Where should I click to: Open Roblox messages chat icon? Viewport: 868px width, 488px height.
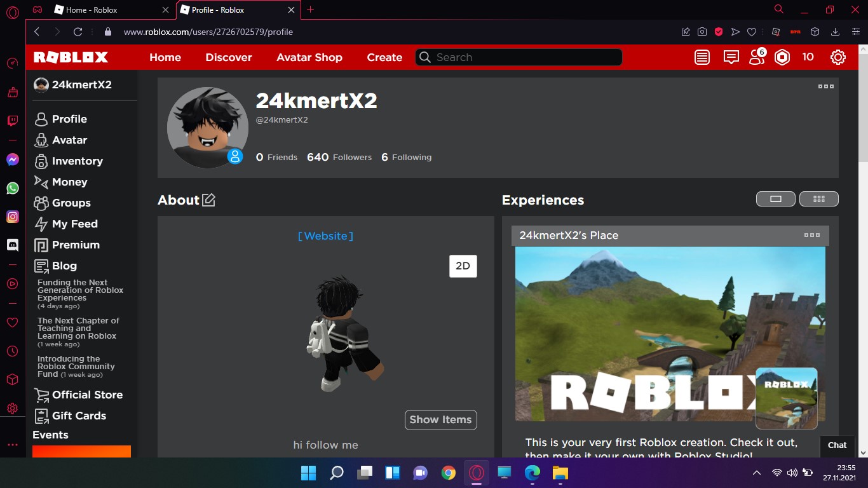[x=731, y=57]
